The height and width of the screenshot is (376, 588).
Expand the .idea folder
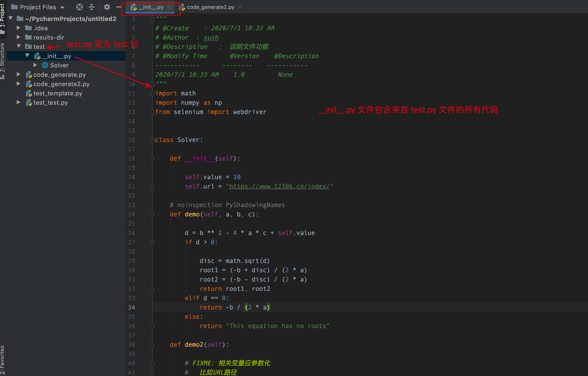(x=19, y=28)
